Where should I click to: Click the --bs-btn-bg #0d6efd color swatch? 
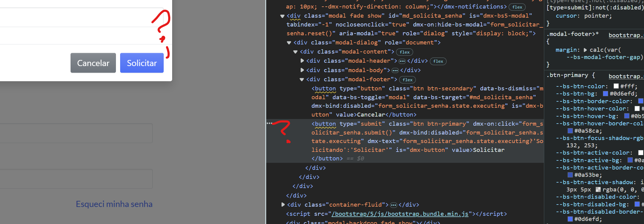605,94
